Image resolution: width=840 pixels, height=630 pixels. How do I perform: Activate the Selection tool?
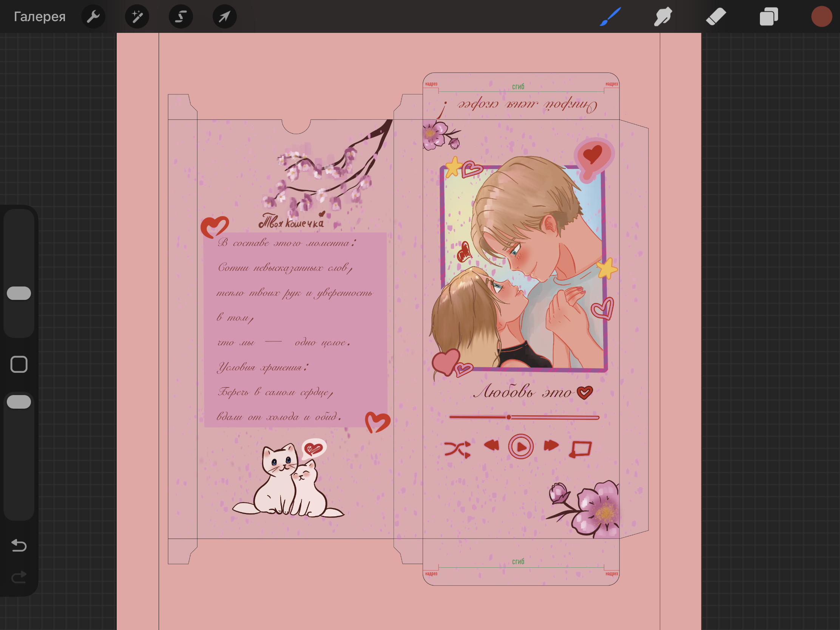click(x=181, y=17)
